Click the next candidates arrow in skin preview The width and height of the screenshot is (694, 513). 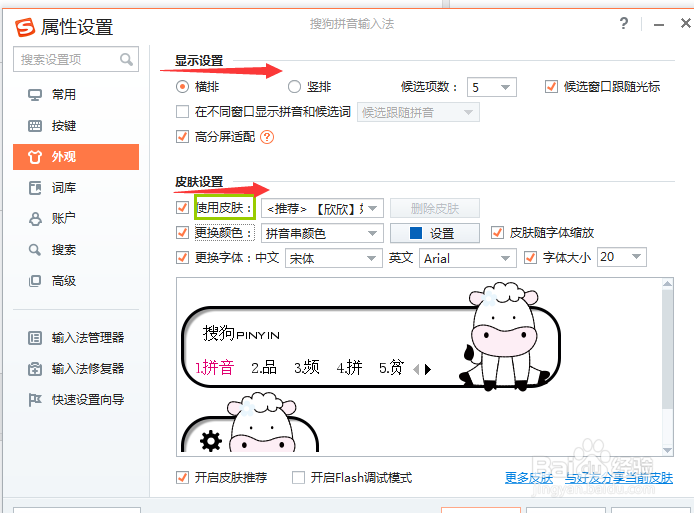point(428,369)
